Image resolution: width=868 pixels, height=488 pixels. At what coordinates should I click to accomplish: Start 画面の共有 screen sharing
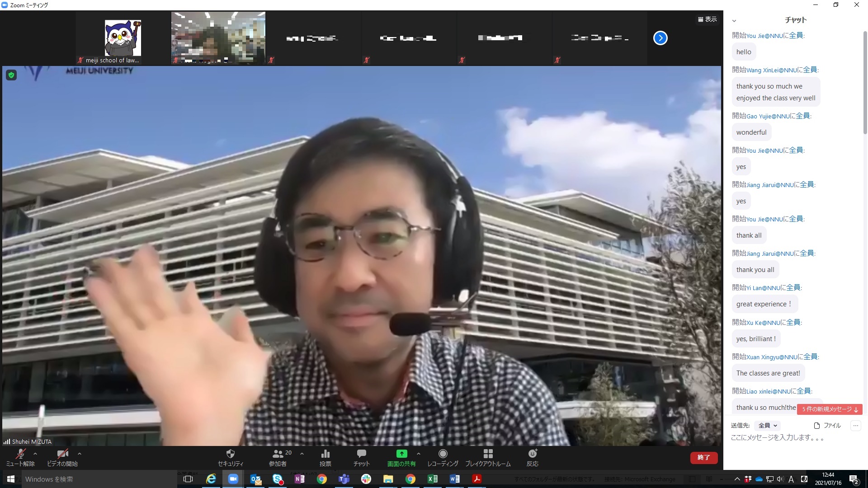pos(401,457)
